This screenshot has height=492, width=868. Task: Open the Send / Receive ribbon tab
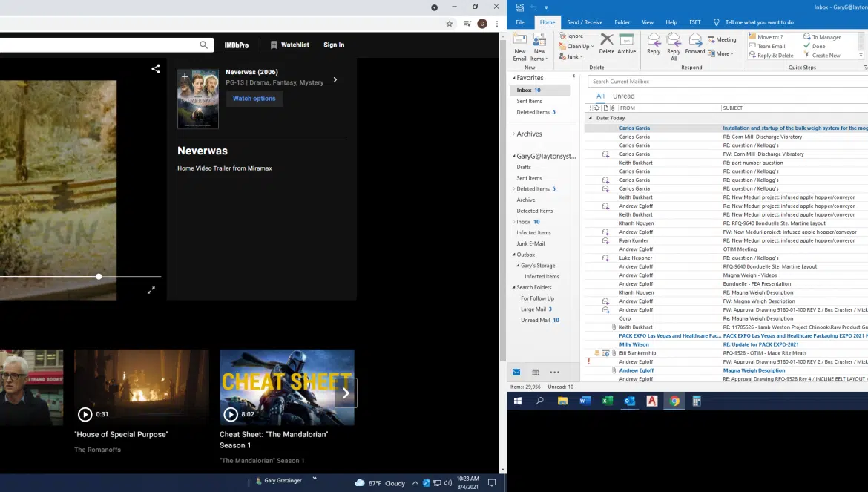point(585,22)
